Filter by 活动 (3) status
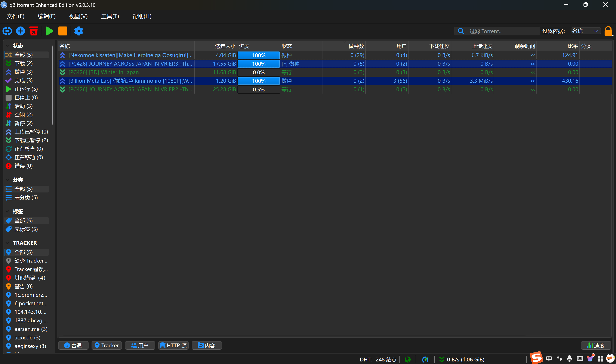 coord(27,106)
